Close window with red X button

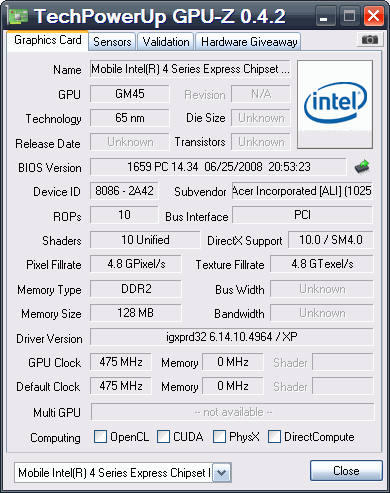(374, 16)
